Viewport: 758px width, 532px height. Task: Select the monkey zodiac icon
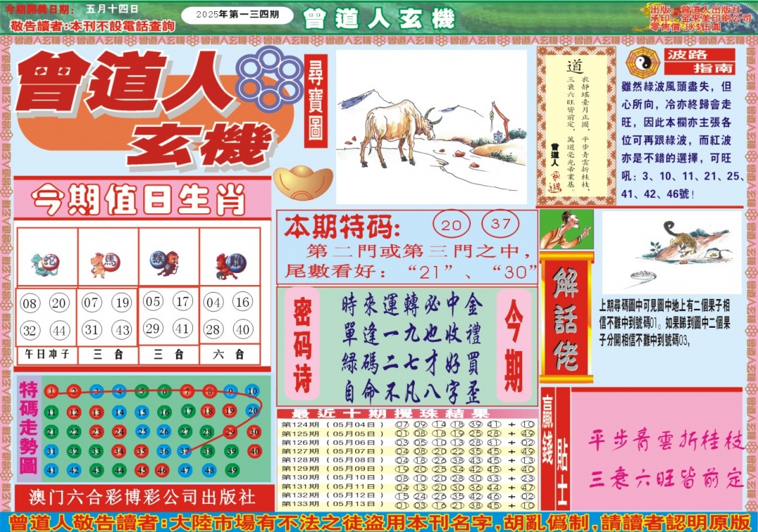pyautogui.click(x=166, y=263)
